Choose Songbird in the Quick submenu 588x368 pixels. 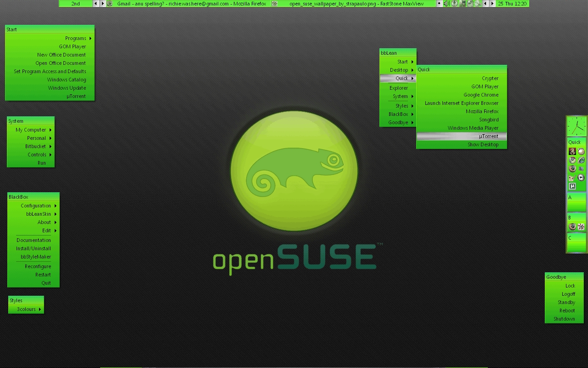coord(462,120)
